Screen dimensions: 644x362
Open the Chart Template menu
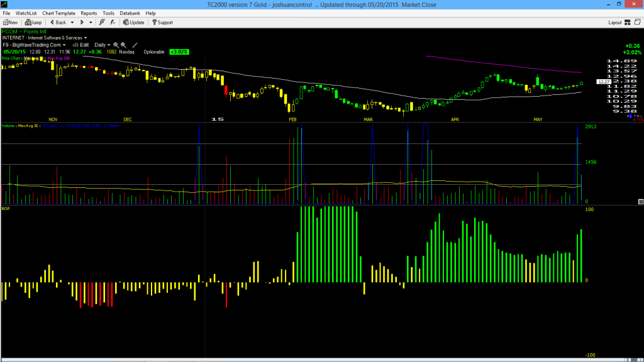[x=58, y=13]
